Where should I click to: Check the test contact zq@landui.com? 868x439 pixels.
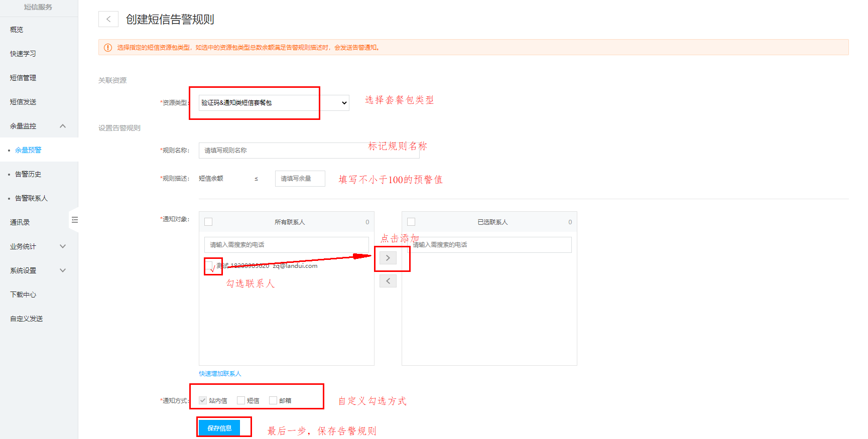click(x=209, y=265)
